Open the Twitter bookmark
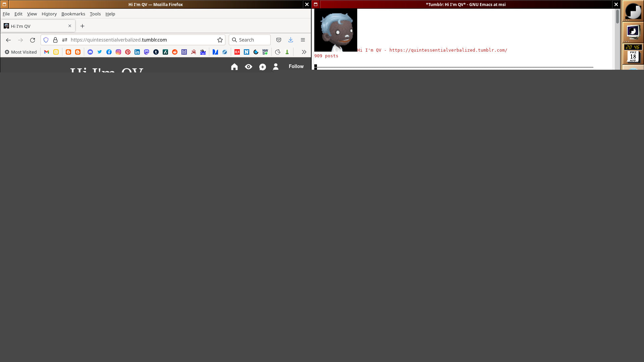The image size is (644, 362). (100, 52)
